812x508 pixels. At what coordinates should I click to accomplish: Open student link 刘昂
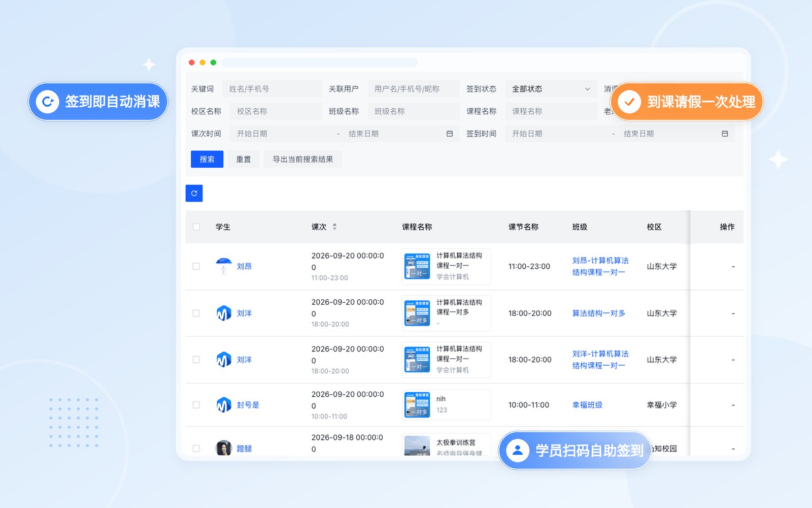click(x=244, y=266)
